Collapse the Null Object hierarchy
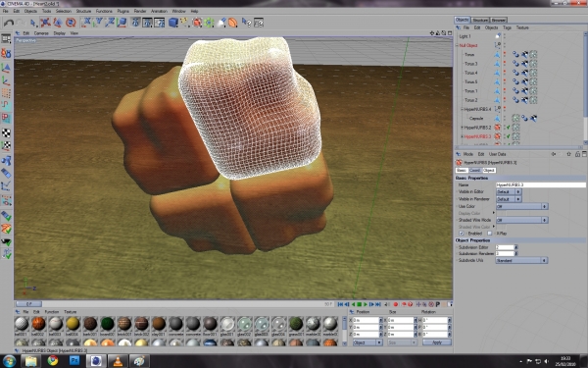The image size is (588, 368). click(x=457, y=45)
